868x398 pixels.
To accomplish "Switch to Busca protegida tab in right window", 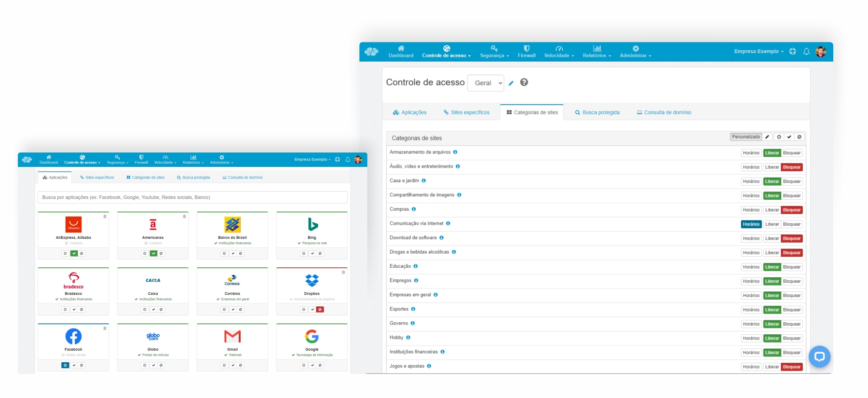I will (597, 112).
